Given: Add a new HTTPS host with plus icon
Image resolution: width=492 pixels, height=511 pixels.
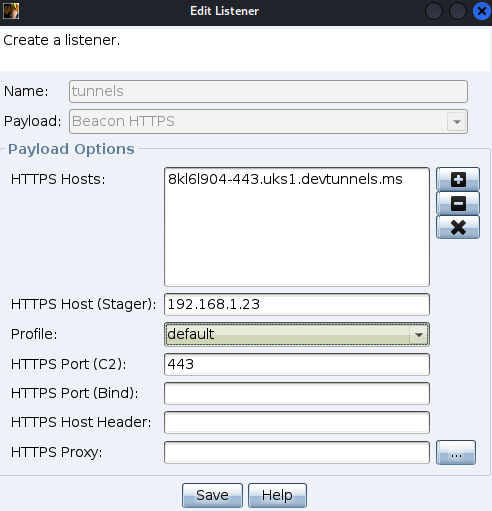Looking at the screenshot, I should [x=458, y=179].
